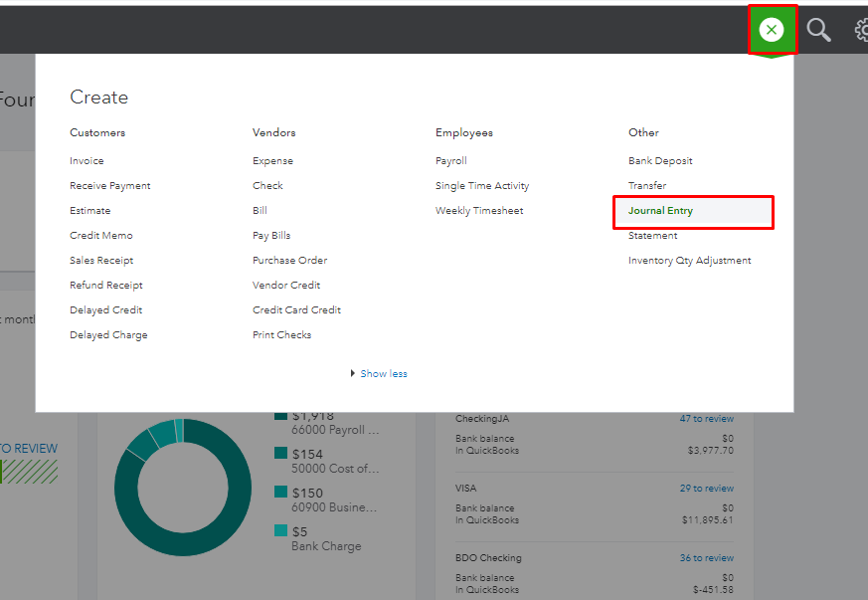The width and height of the screenshot is (868, 600).
Task: Create a new Invoice
Action: 87,161
